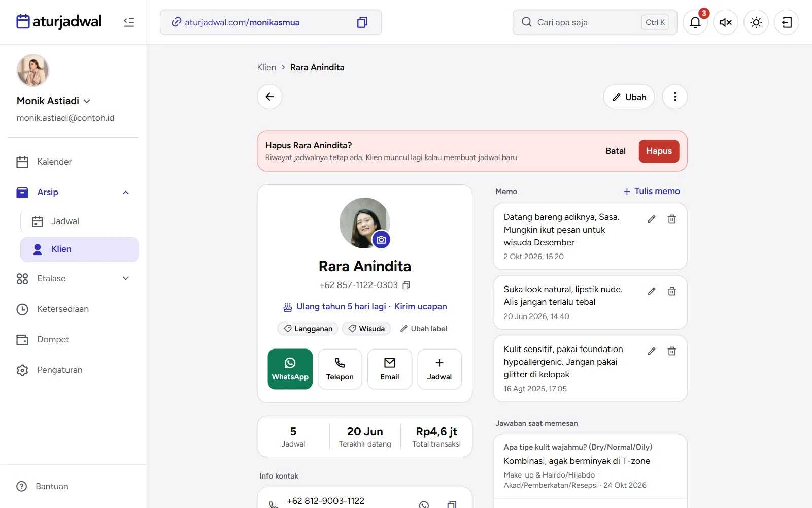
Task: Click the Kirim ucapan link
Action: pos(421,307)
